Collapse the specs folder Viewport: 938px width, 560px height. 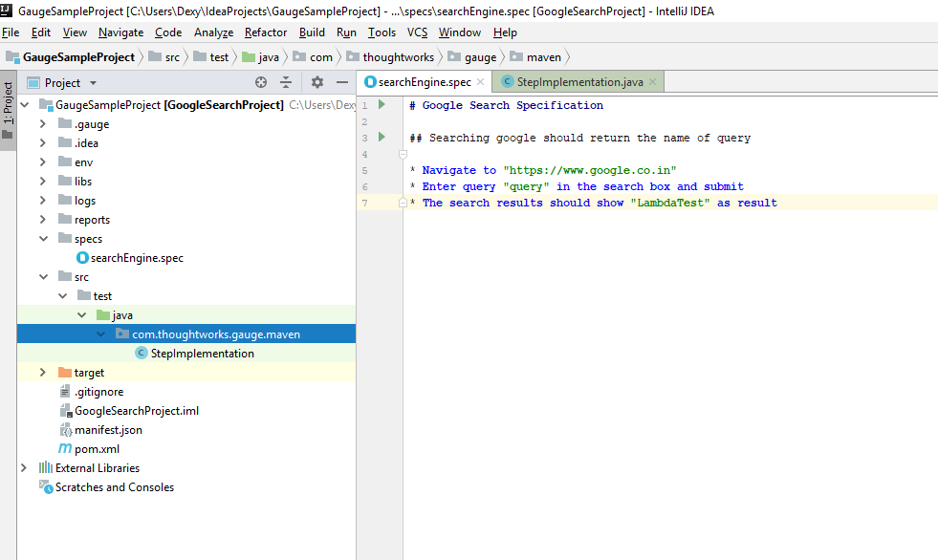tap(43, 239)
